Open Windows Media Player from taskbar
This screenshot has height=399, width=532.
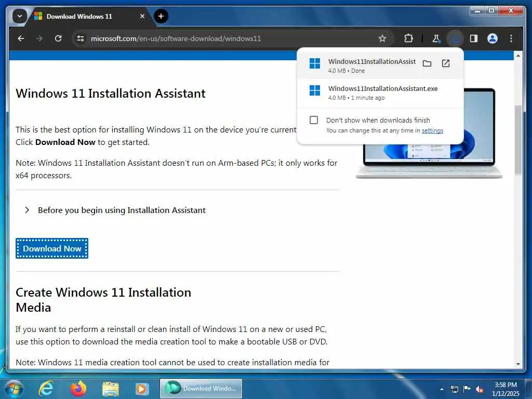click(142, 389)
